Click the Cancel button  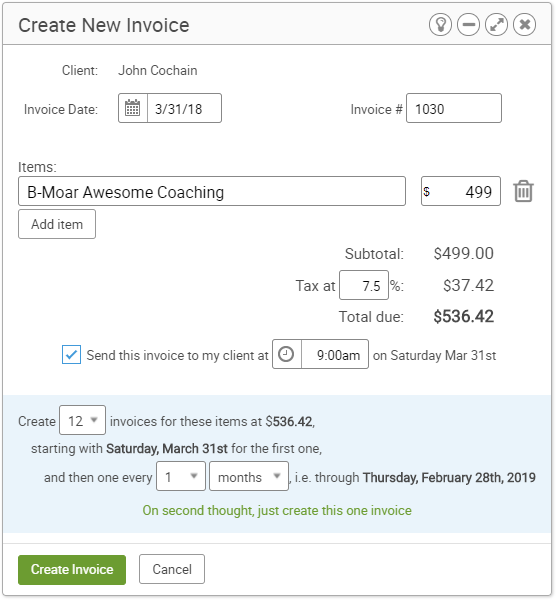172,569
